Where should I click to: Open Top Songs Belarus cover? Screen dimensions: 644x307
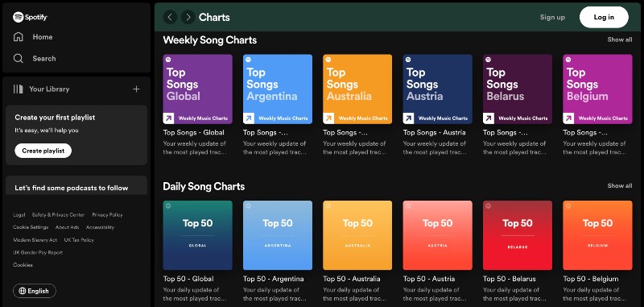coord(518,89)
